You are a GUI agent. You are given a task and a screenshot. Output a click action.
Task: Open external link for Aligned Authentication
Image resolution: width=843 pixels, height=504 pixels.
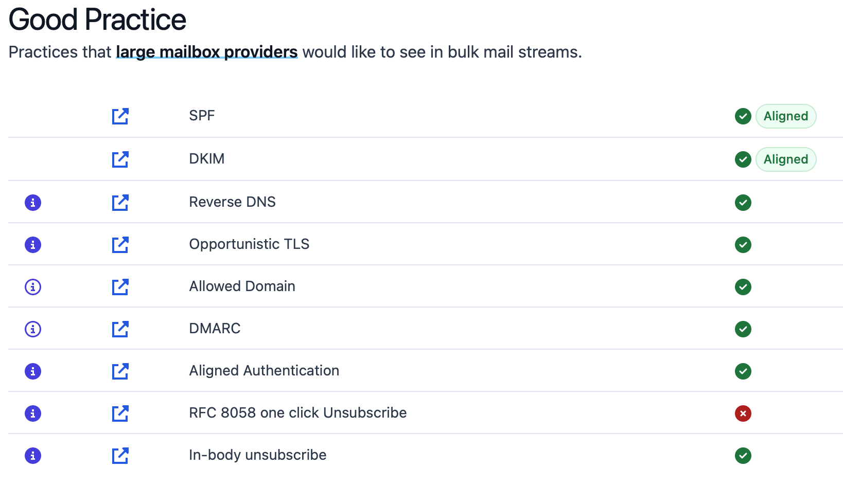(x=120, y=371)
